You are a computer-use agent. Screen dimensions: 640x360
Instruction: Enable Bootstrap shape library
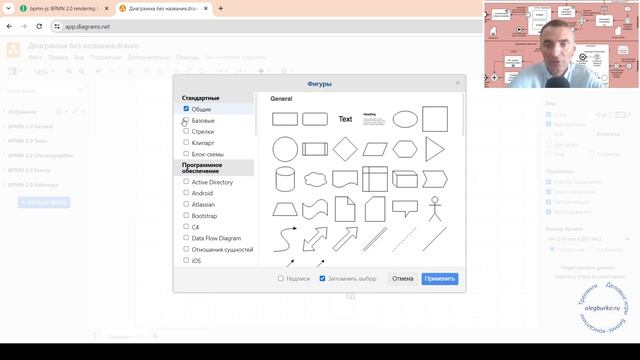[x=186, y=215]
